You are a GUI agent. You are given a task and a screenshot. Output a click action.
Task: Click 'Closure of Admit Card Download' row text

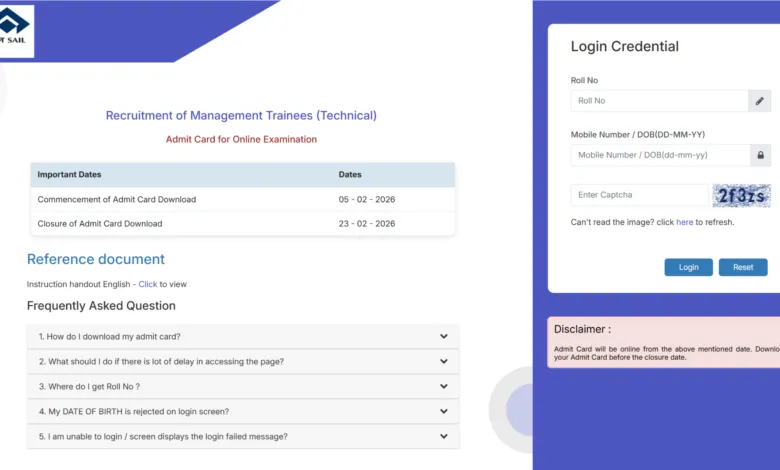click(100, 224)
